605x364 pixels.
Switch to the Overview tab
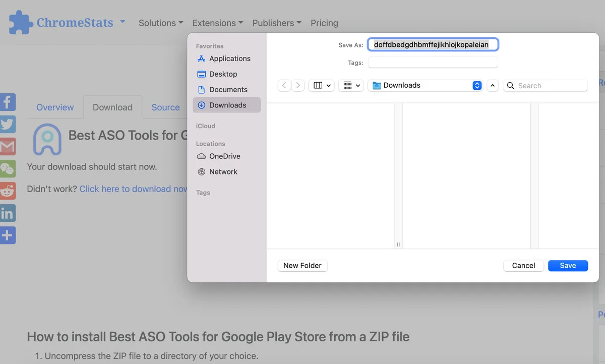pos(55,107)
